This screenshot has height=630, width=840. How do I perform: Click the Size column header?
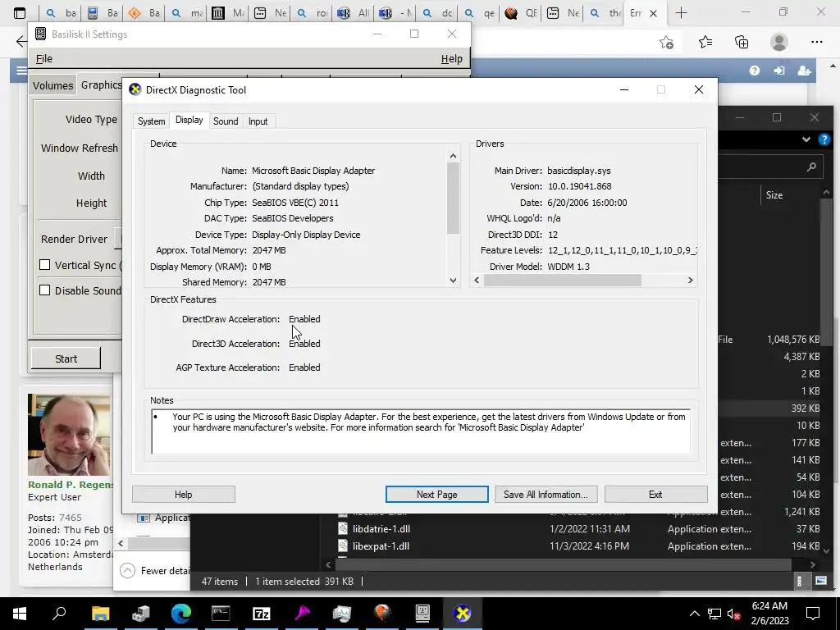(x=774, y=195)
